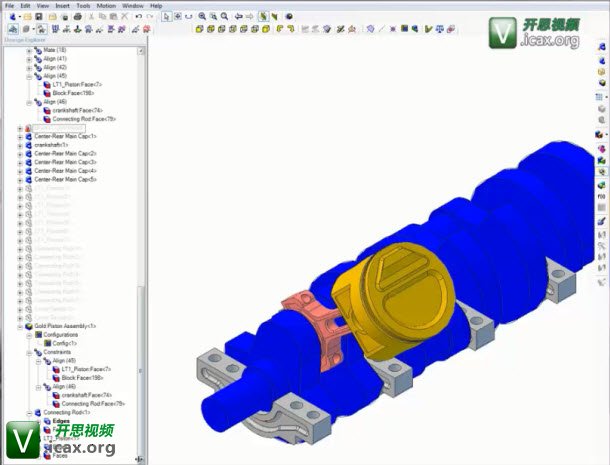This screenshot has height=465, width=610.
Task: Open the File menu
Action: (x=9, y=6)
